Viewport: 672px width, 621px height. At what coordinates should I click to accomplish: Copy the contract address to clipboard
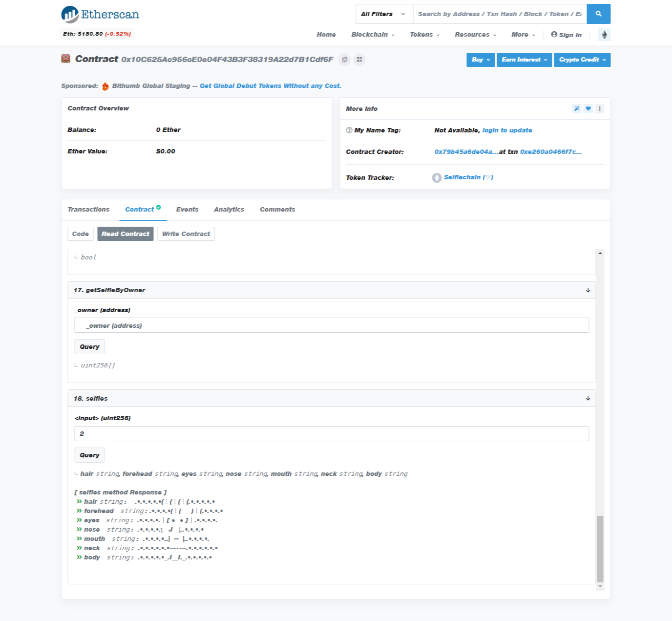pyautogui.click(x=345, y=60)
